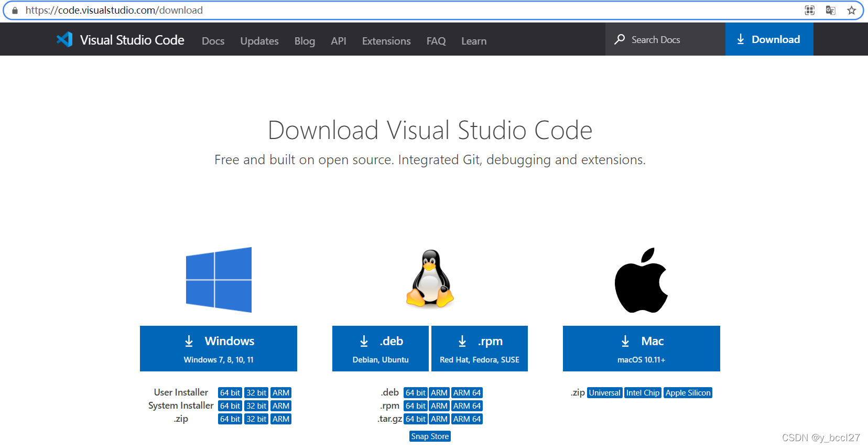
Task: Click the 'Download Visual Studio Code' heading
Action: [430, 130]
